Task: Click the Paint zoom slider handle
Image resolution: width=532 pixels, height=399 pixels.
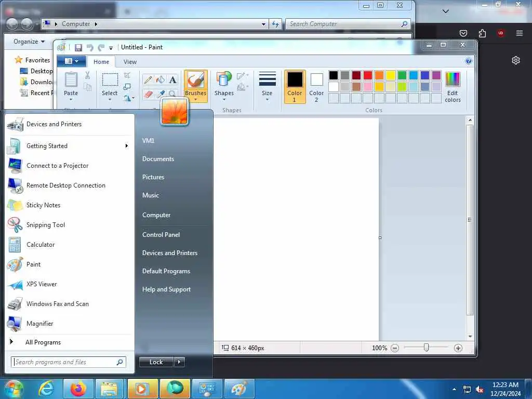Action: pos(426,348)
